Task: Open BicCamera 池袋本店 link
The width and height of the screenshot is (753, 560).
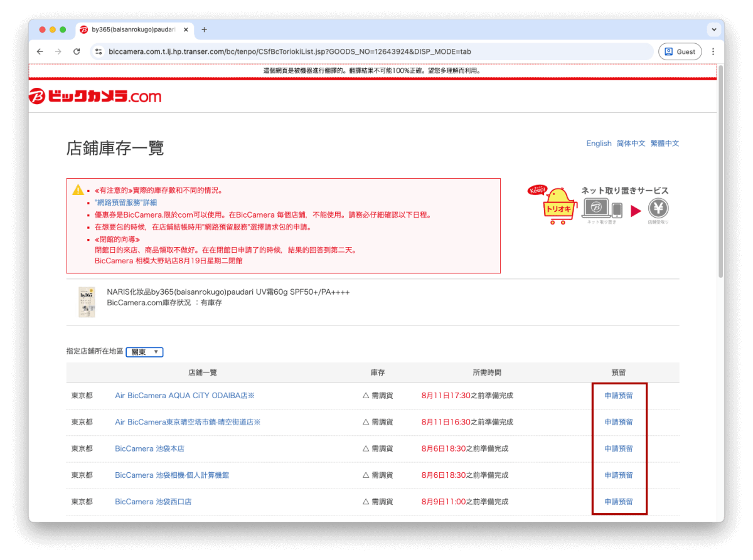Action: point(149,449)
